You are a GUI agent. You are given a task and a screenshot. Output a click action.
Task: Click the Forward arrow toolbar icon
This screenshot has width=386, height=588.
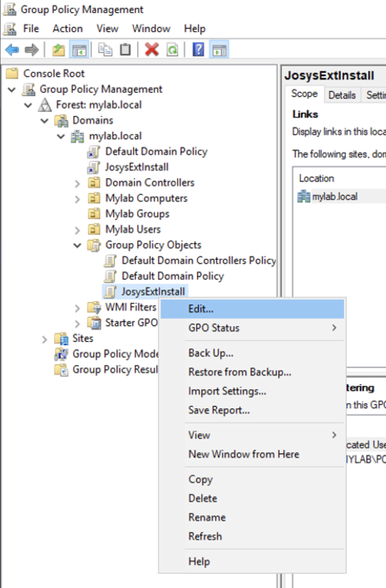32,50
